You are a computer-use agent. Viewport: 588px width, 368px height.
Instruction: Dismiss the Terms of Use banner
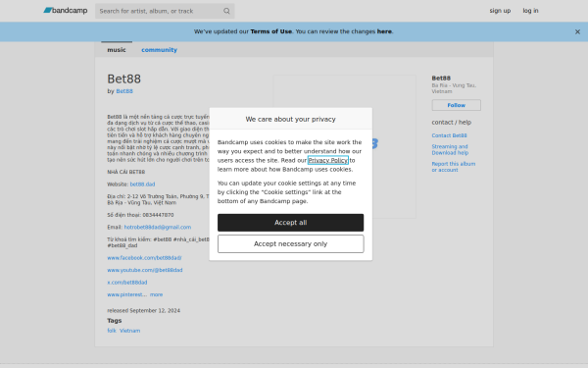[577, 32]
